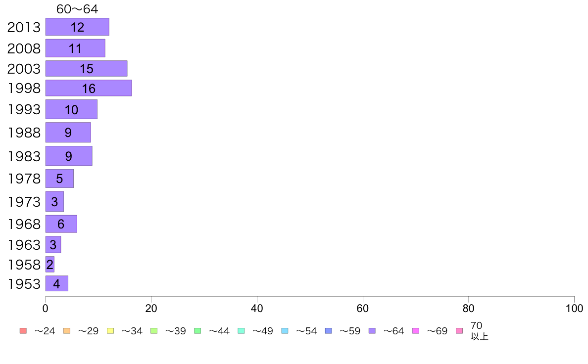Toggle the ~54 sky blue legend swatch
Screen dimensions: 588x364
[285, 331]
